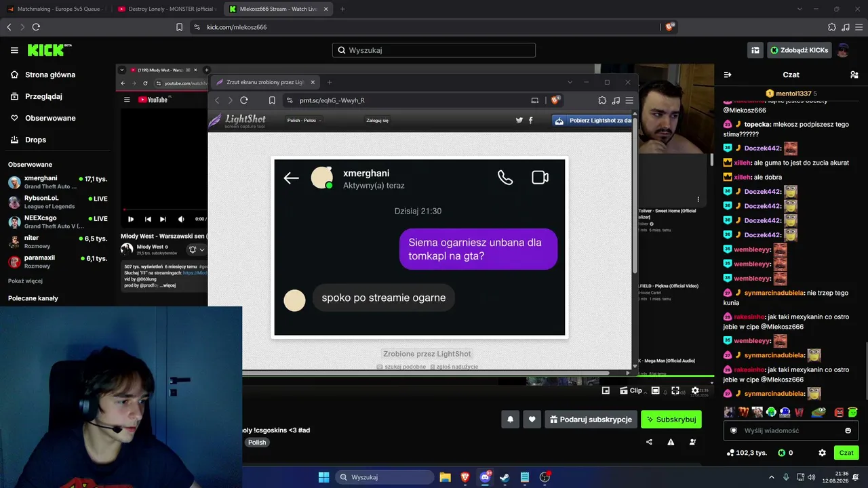This screenshot has width=868, height=488.
Task: Create a Clip of the stream
Action: tap(630, 390)
